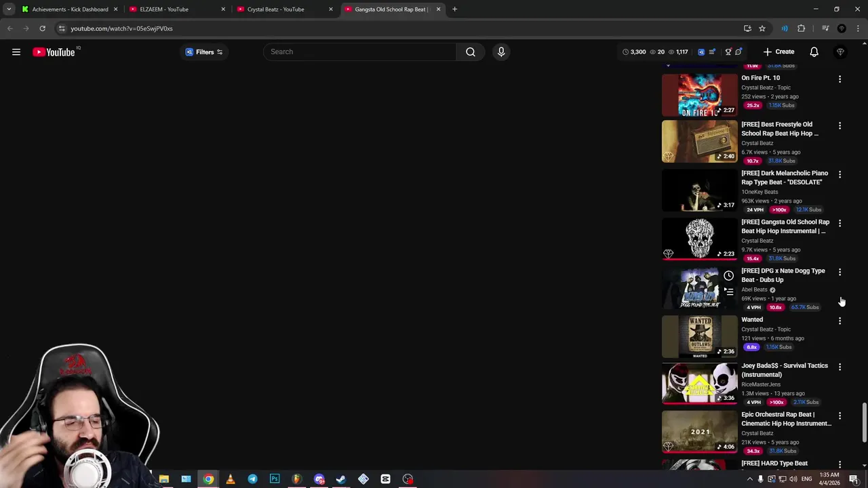Open Chrome extensions puzzle icon
The width and height of the screenshot is (868, 488).
click(x=802, y=28)
